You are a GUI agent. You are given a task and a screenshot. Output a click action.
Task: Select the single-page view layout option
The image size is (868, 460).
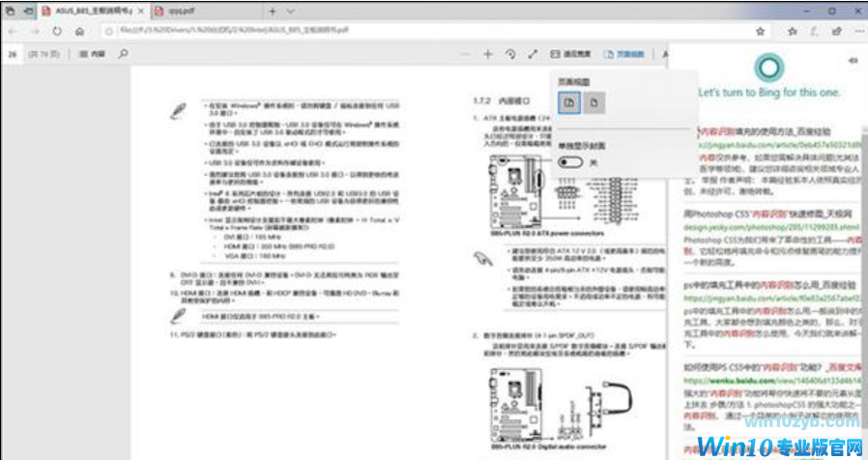[x=594, y=103]
